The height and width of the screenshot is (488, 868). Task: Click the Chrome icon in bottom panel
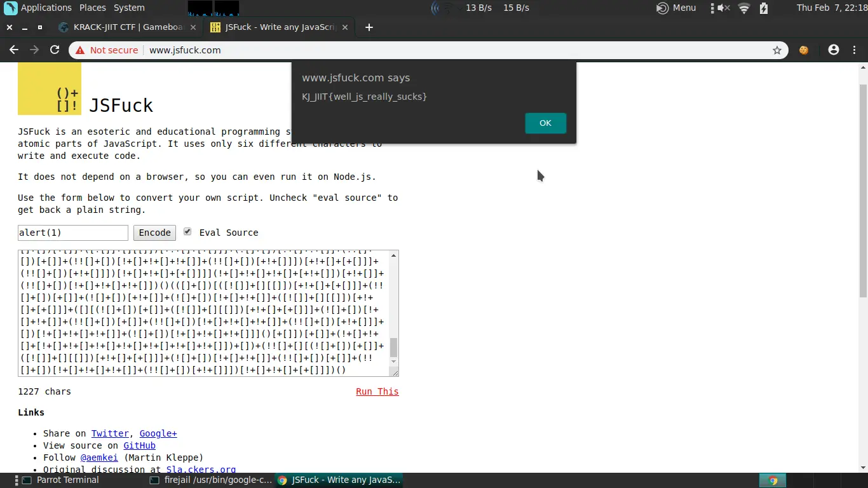(773, 480)
